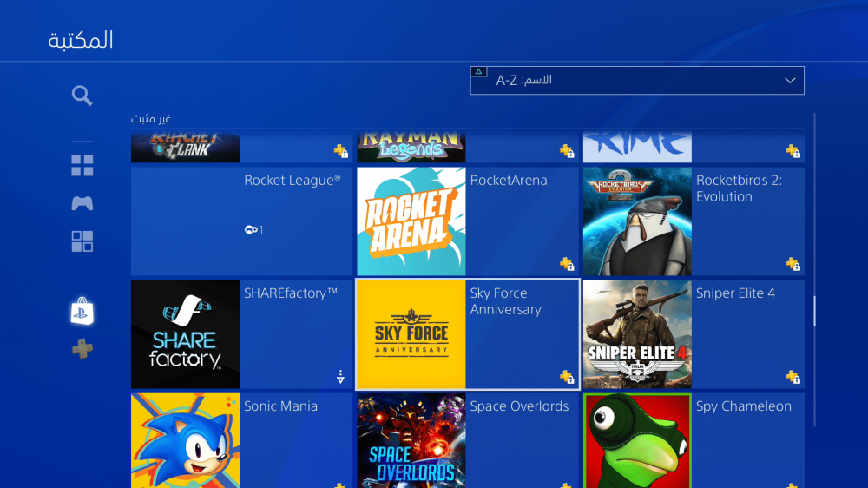Open PlayStation Store bag icon in sidebar

(x=82, y=312)
